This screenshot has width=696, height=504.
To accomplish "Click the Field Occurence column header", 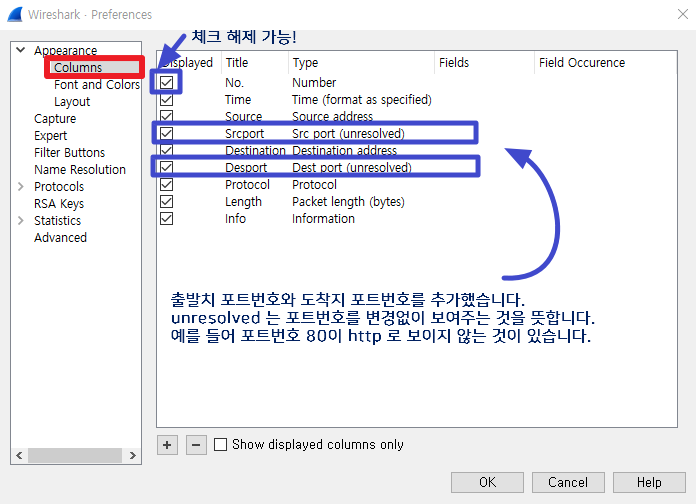I will click(x=605, y=63).
